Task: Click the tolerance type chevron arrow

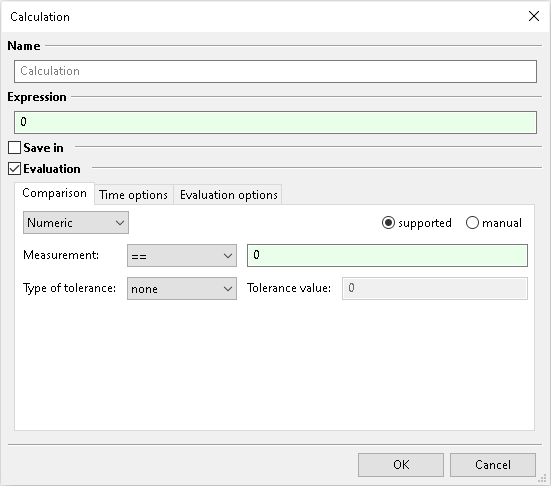Action: (228, 289)
